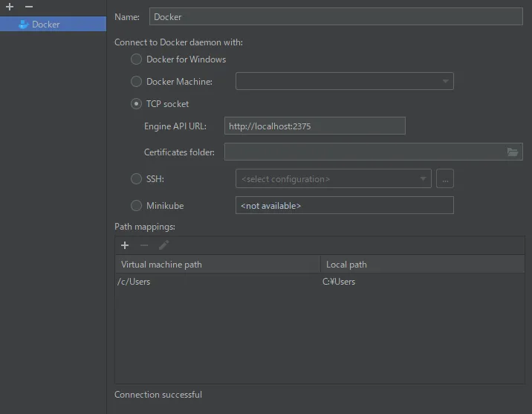
Task: Click the Name text field
Action: click(336, 17)
